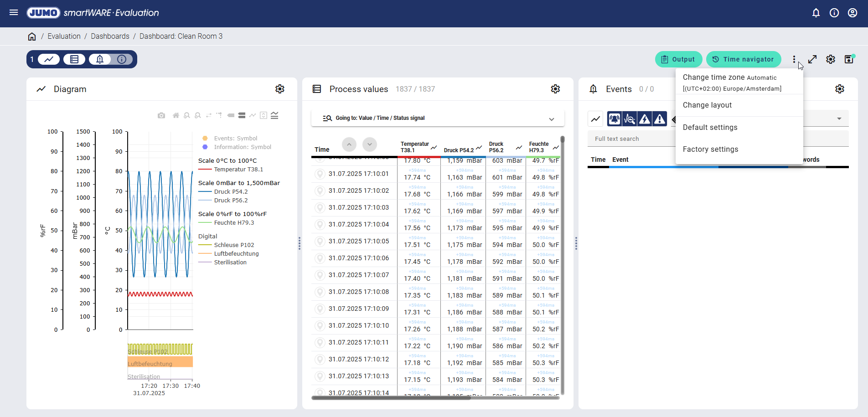Click the save dashboard icon
Screen dimensions: 868x417
(849, 59)
